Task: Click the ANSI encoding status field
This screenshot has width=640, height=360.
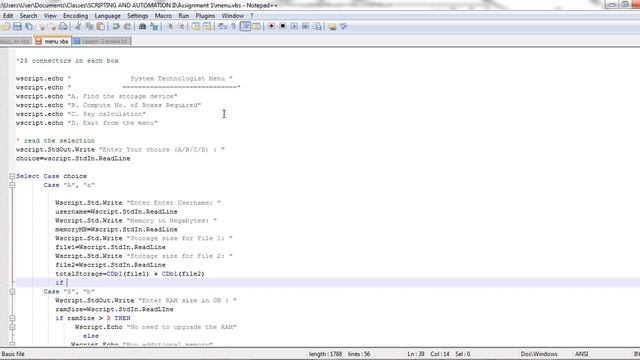Action: click(x=581, y=354)
